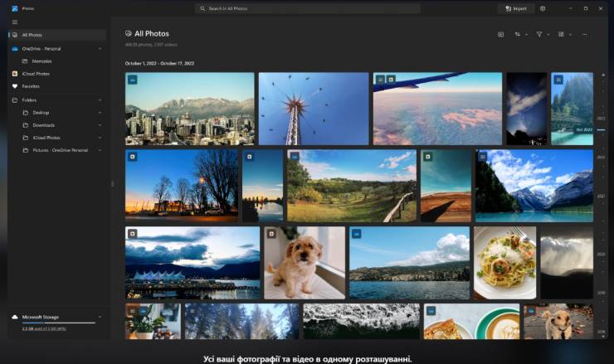Open the Desktop folder in sidebar
This screenshot has width=614, height=364.
[x=41, y=113]
